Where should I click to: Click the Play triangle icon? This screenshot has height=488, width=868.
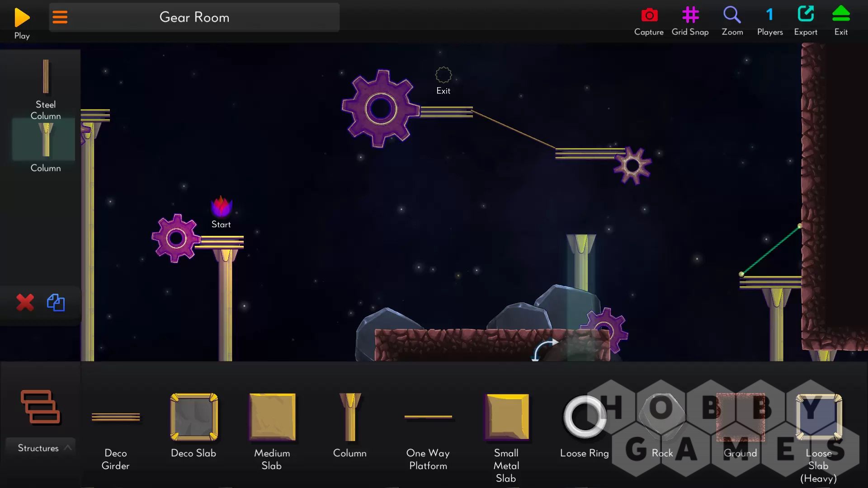[22, 18]
